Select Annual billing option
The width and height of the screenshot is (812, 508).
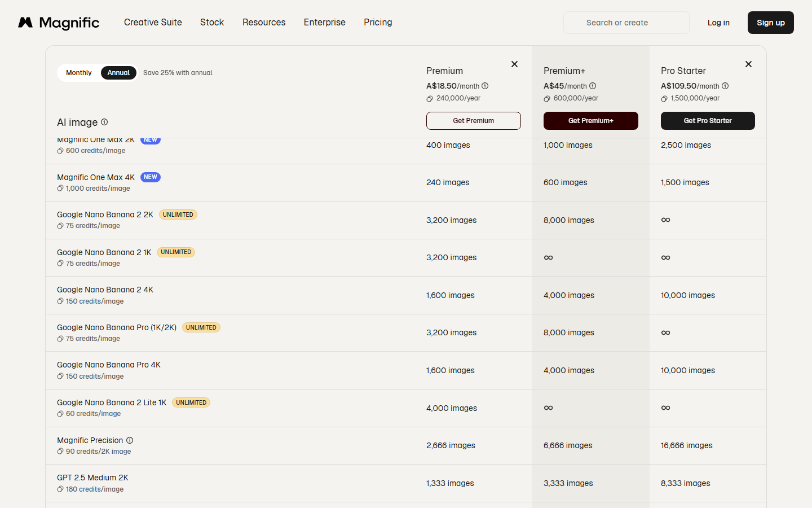[x=118, y=73]
